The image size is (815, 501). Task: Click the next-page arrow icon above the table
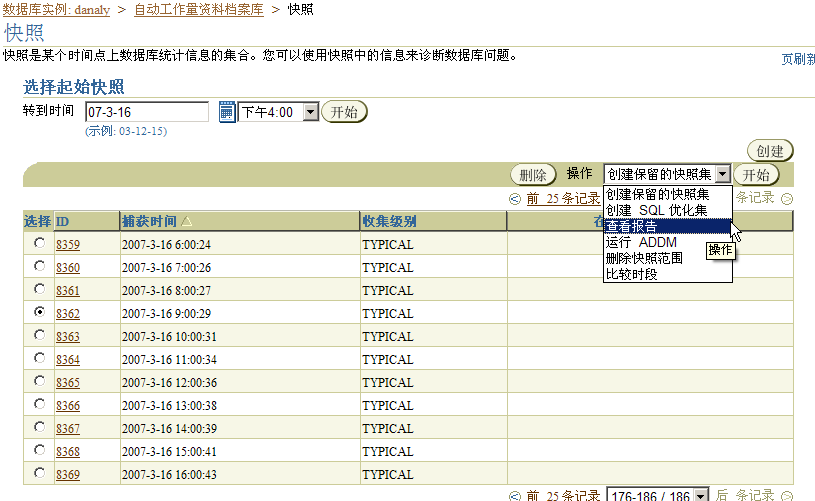(x=787, y=199)
